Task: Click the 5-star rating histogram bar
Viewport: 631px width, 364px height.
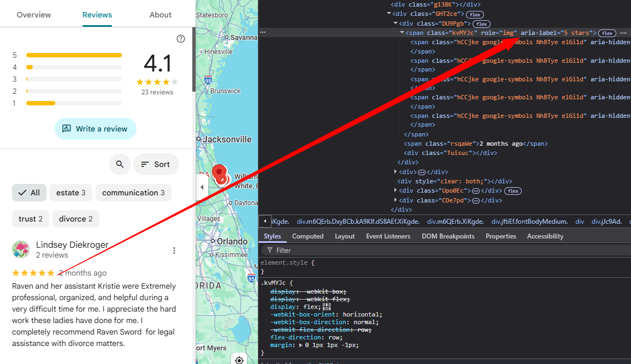Action: pos(74,55)
